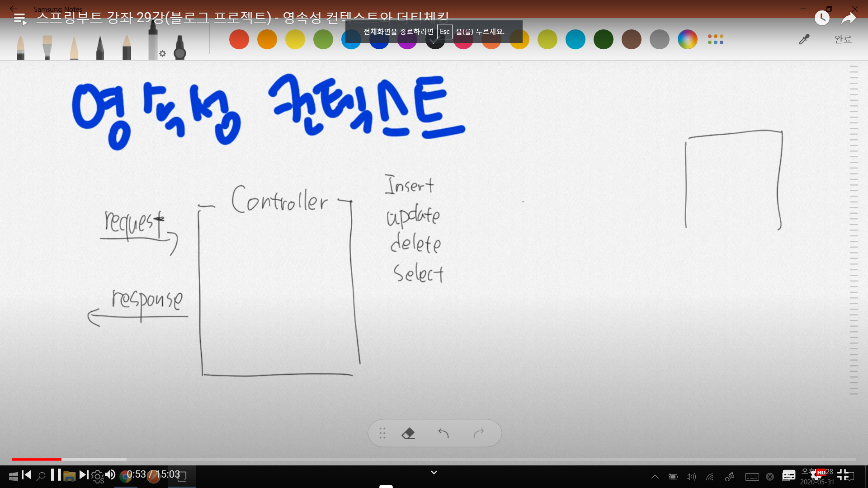The height and width of the screenshot is (488, 868).
Task: Open the more colors dot grid
Action: click(x=716, y=40)
